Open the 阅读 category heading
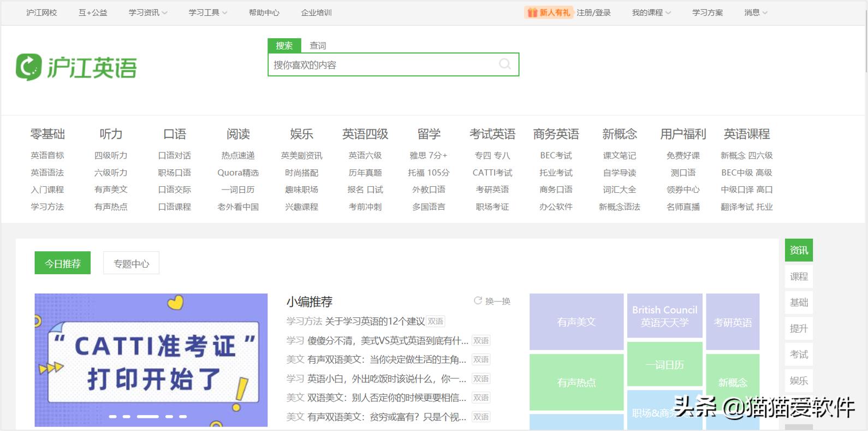 coord(238,134)
